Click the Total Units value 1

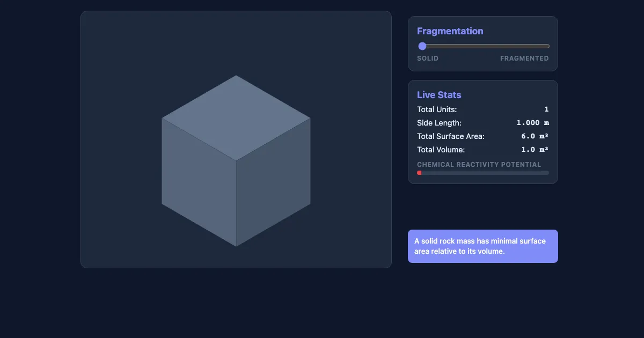[x=546, y=109]
